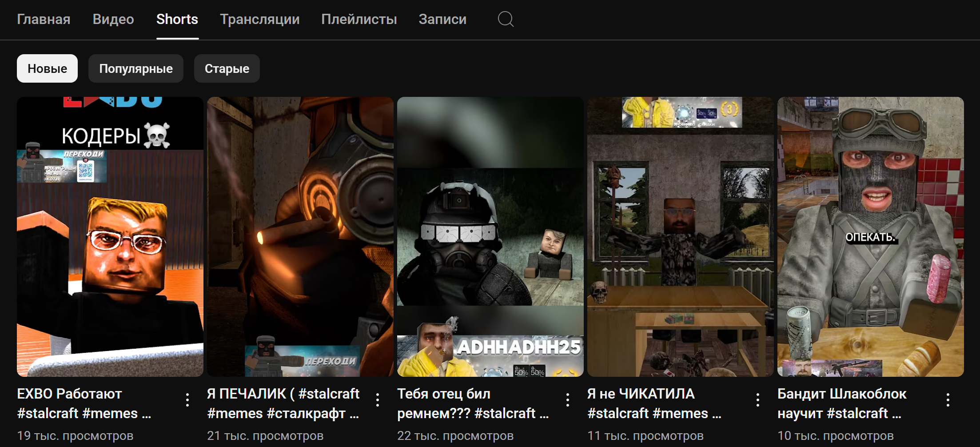Open options menu for 'EXBO Работают' short
The image size is (980, 447).
click(x=187, y=400)
